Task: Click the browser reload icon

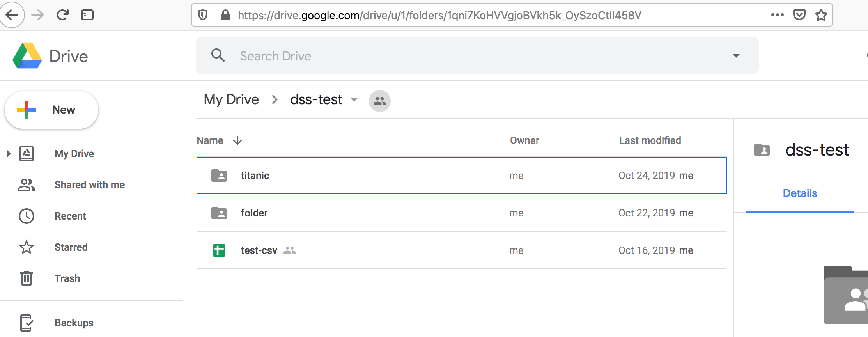Action: pyautogui.click(x=62, y=15)
